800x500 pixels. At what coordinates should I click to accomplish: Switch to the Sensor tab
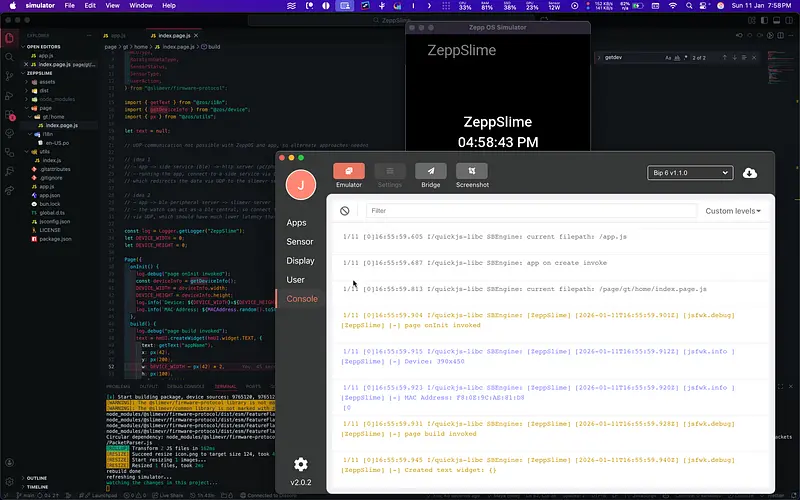pyautogui.click(x=299, y=242)
